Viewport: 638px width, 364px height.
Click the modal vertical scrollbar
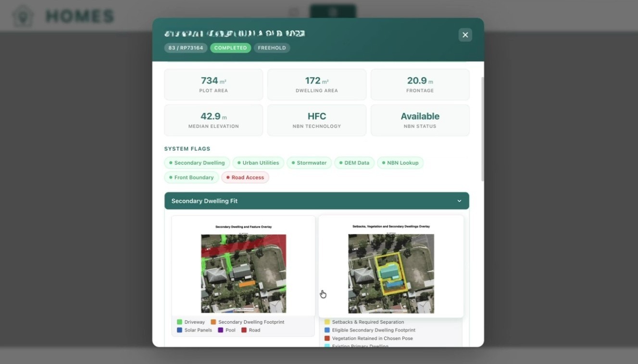(x=482, y=129)
